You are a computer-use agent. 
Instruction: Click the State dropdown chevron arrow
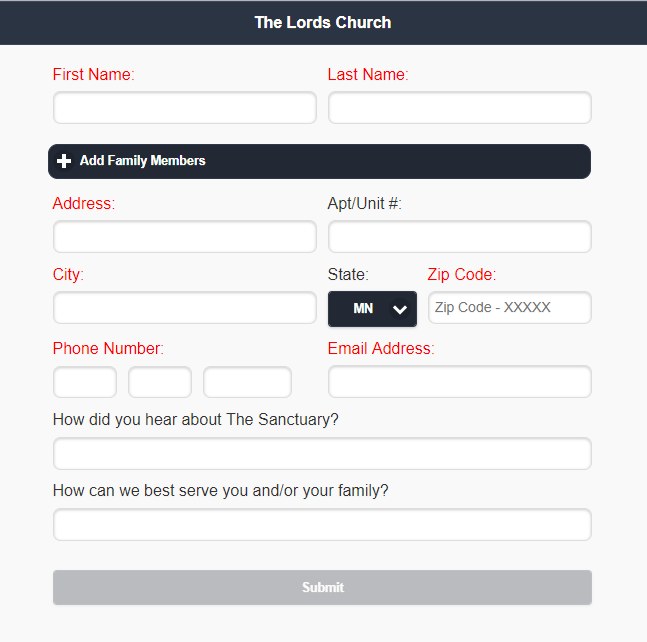tap(400, 309)
